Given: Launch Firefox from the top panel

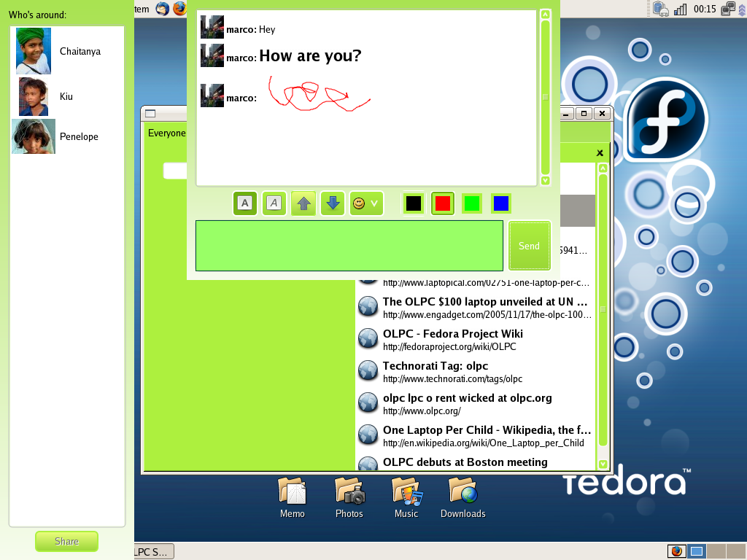Looking at the screenshot, I should 179,9.
